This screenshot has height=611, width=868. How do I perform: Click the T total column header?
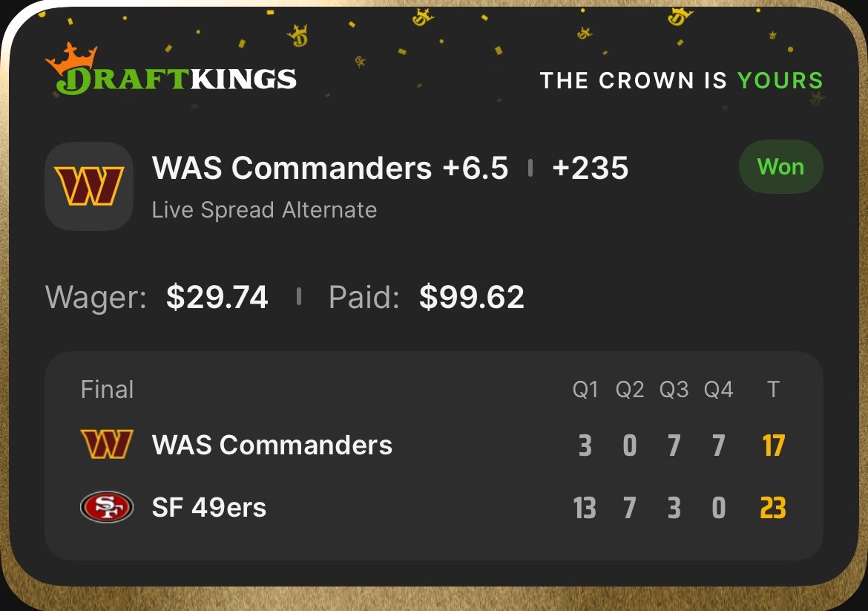773,390
